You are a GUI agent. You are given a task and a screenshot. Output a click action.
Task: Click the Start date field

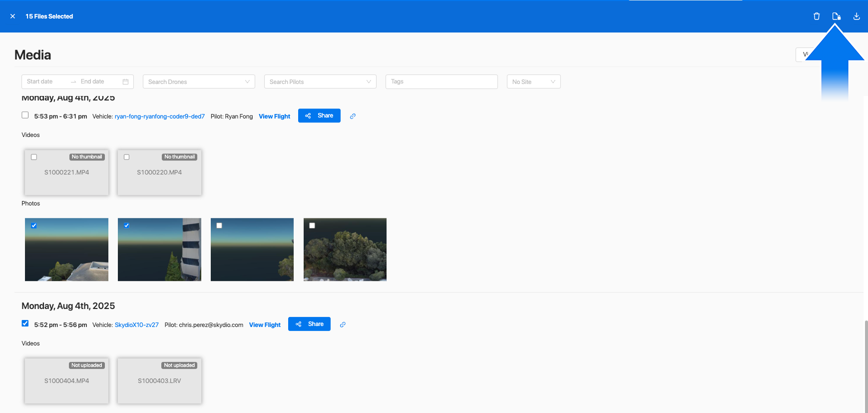click(x=45, y=81)
